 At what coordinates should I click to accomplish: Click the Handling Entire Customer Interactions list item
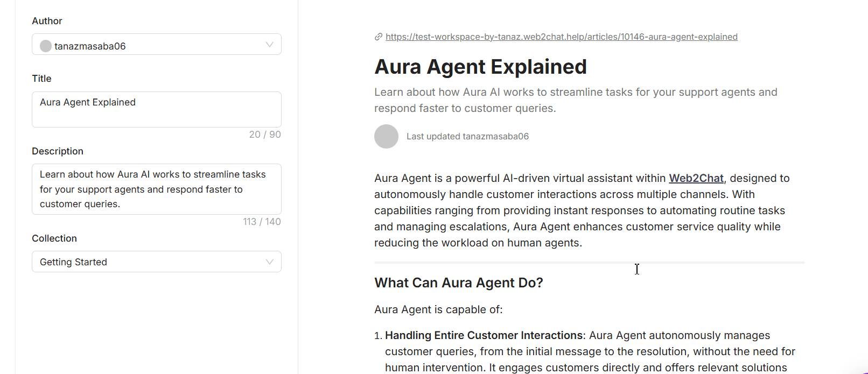(x=484, y=336)
